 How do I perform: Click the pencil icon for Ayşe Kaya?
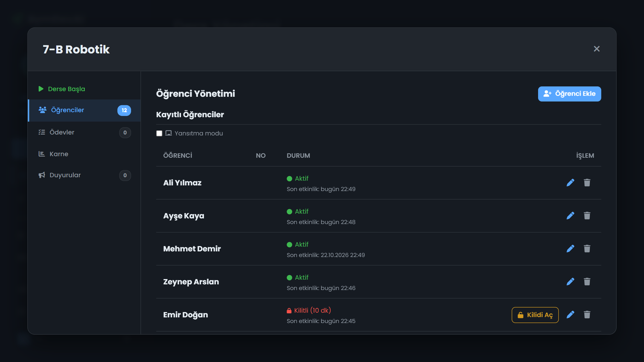coord(570,216)
